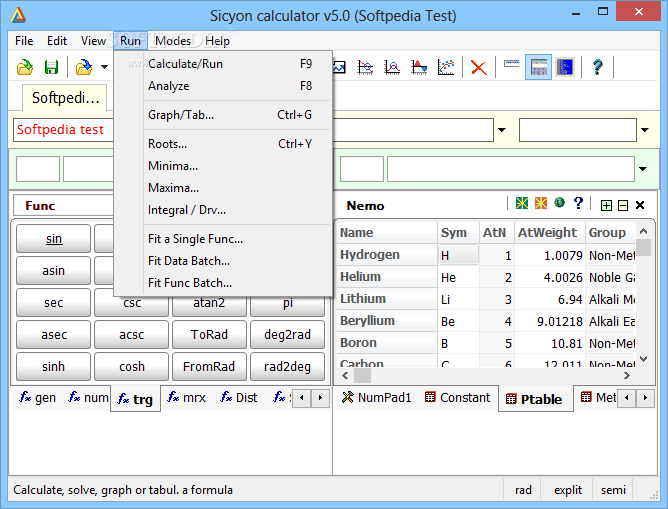Open the Edit menu

57,41
